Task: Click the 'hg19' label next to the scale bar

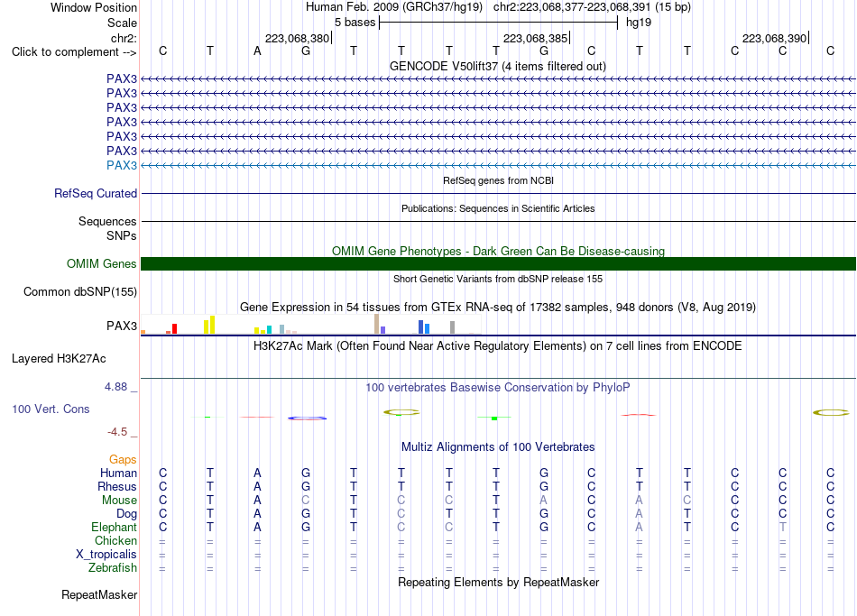Action: tap(639, 23)
